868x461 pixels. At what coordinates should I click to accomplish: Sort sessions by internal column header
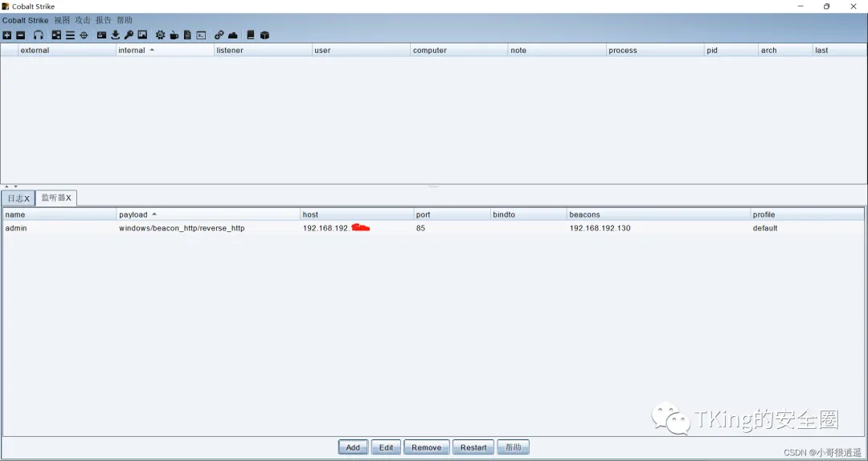coord(165,50)
